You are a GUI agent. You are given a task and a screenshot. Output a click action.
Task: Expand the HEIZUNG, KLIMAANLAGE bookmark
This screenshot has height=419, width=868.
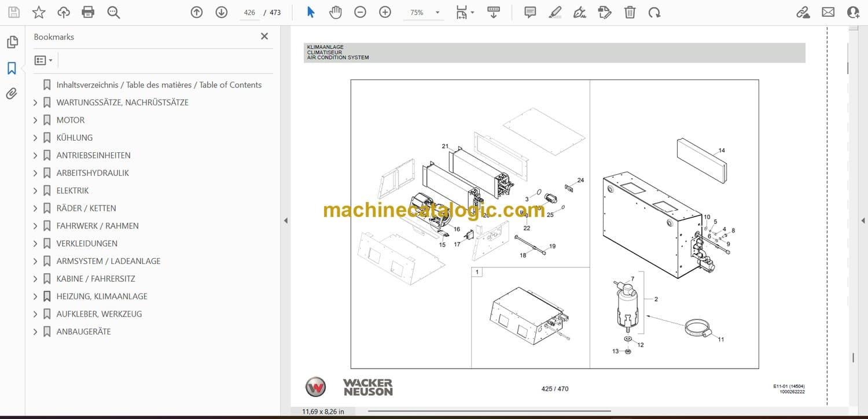point(35,296)
